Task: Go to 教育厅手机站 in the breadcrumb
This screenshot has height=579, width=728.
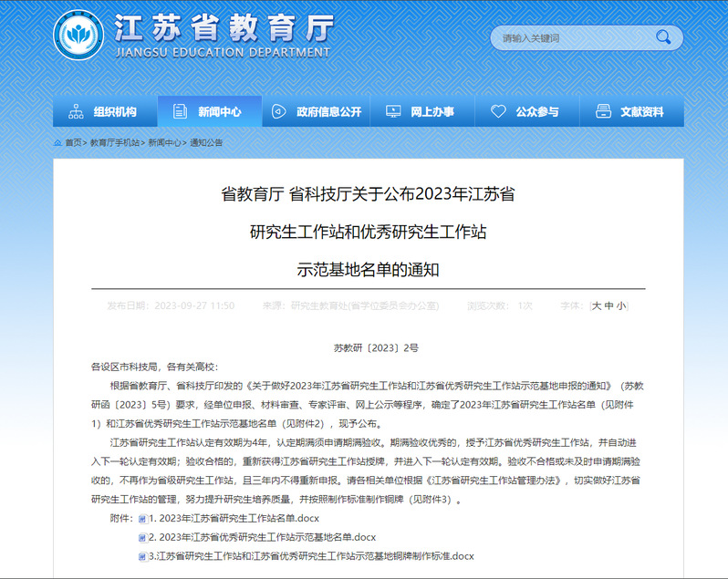Action: (114, 143)
